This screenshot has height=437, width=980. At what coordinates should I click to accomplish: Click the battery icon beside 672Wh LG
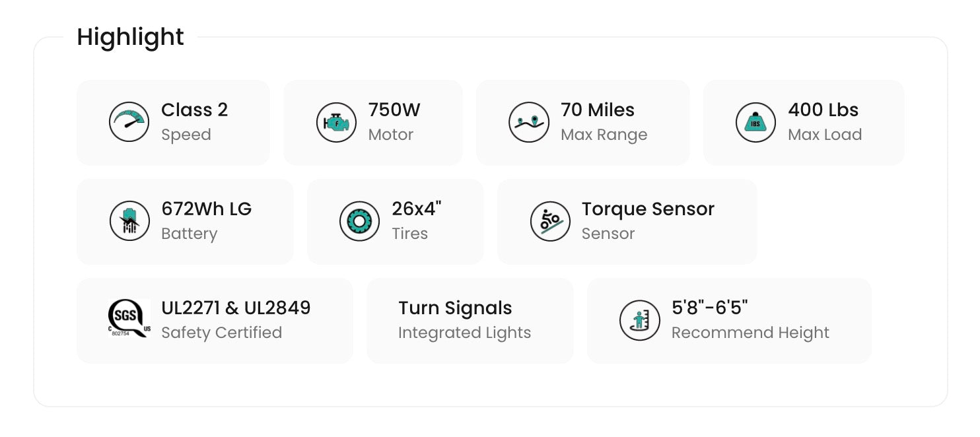129,221
